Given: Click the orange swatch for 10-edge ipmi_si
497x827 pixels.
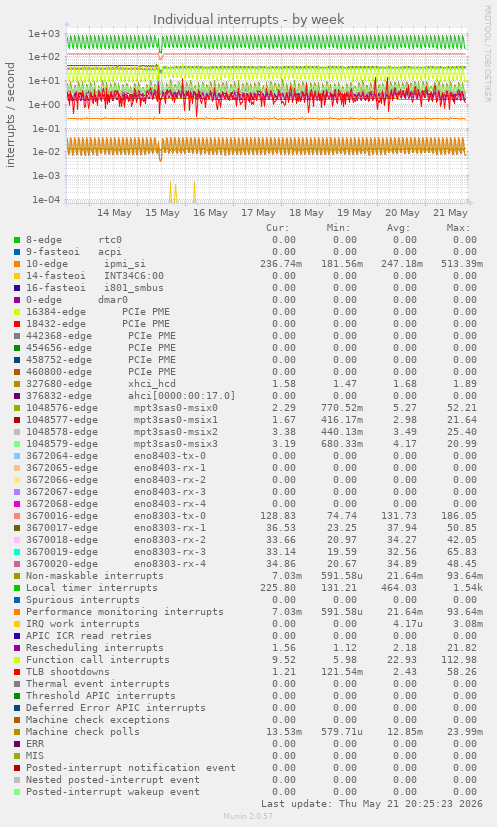Looking at the screenshot, I should click(17, 264).
